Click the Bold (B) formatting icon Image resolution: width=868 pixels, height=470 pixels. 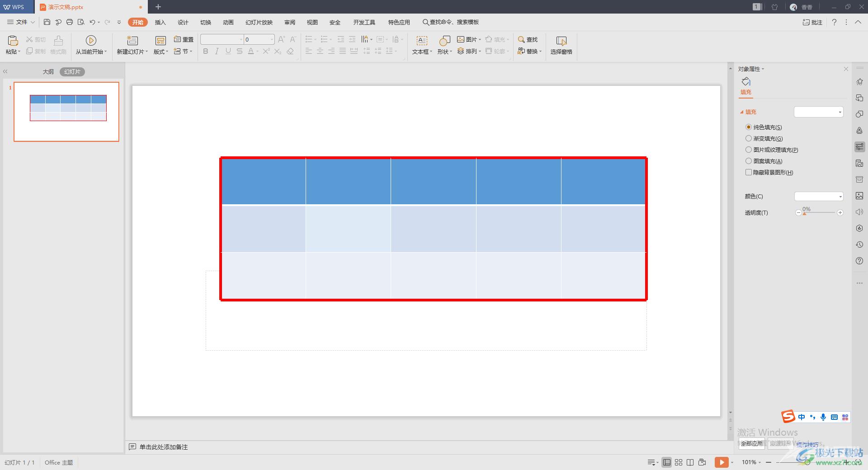tap(206, 52)
